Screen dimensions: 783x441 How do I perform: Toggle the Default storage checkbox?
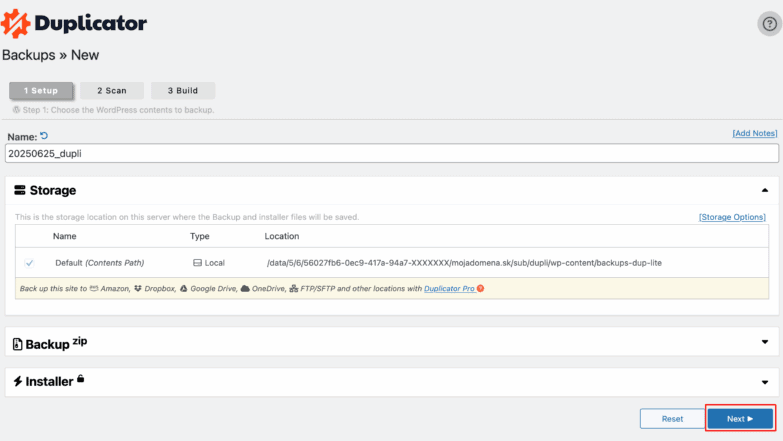(29, 263)
